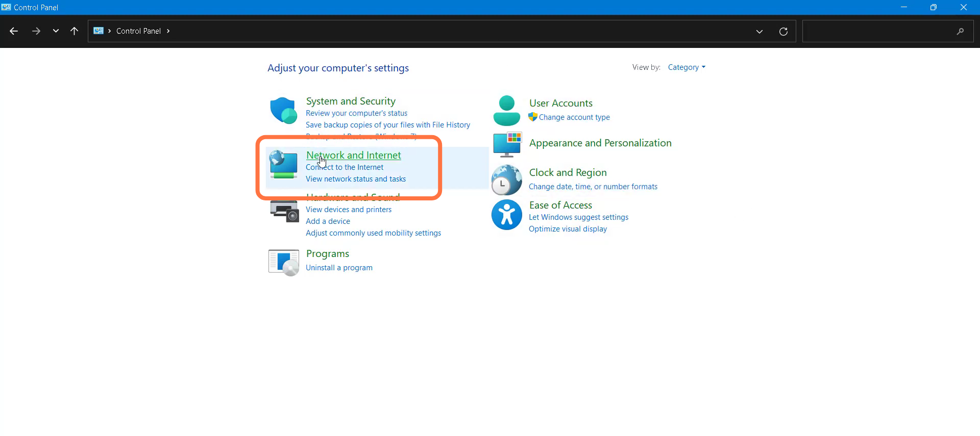980x436 pixels.
Task: Click the System and Security shield icon
Action: 283,111
